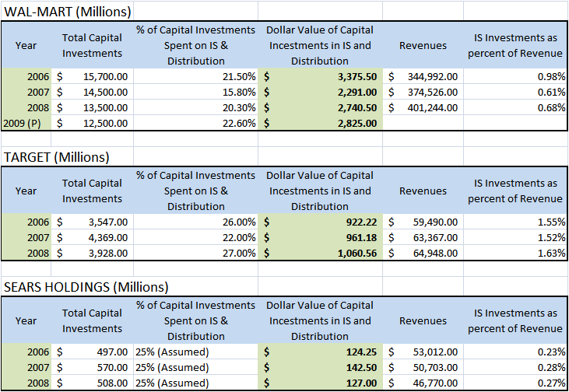Click the Wal-Mart table Revenues header cell
The width and height of the screenshot is (569, 392).
point(423,45)
